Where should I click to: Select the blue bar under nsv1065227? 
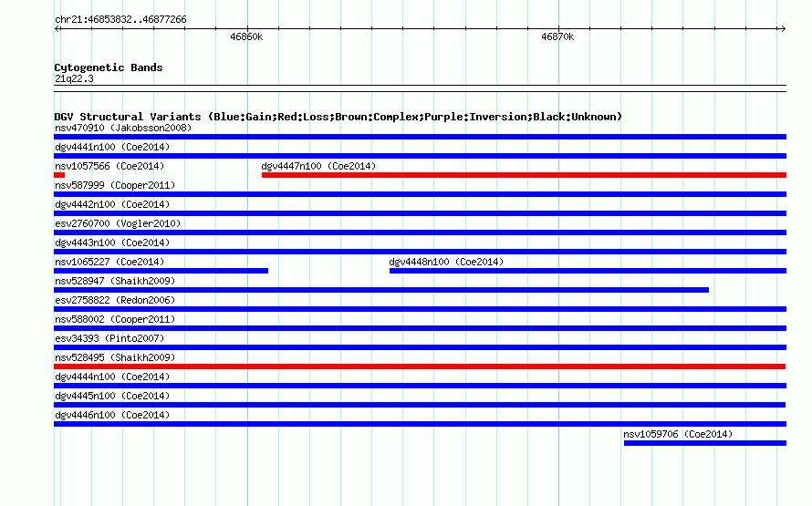161,271
